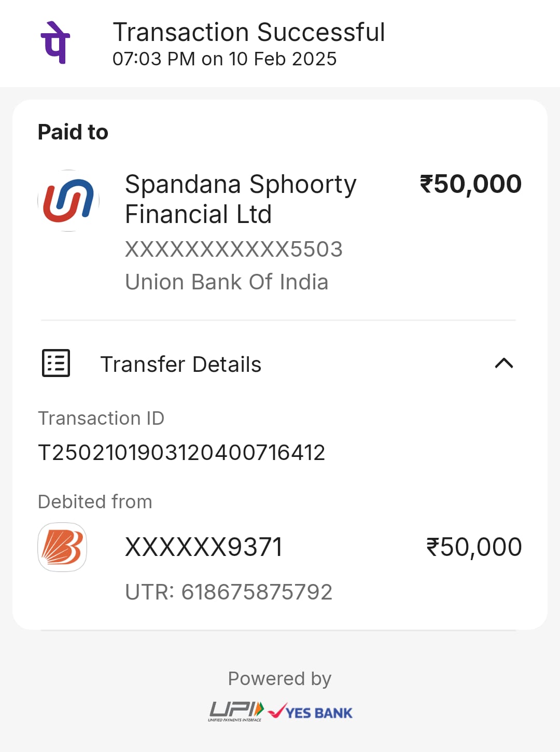The image size is (560, 752).
Task: Select the payee name Spandana Sphoorty Financial Ltd
Action: (241, 199)
